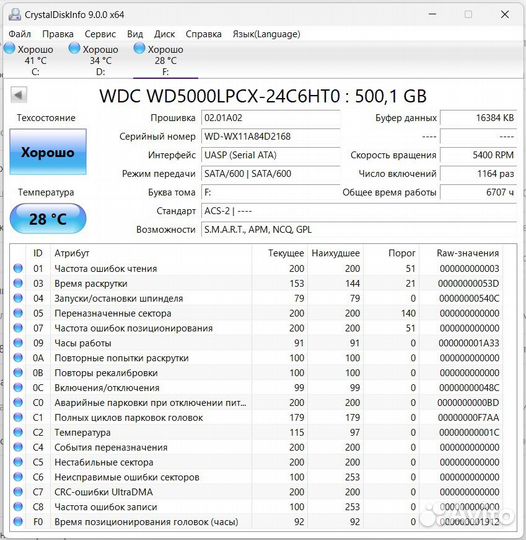This screenshot has width=526, height=540.
Task: Click status icon for Переназначенные сектора
Action: (18, 313)
